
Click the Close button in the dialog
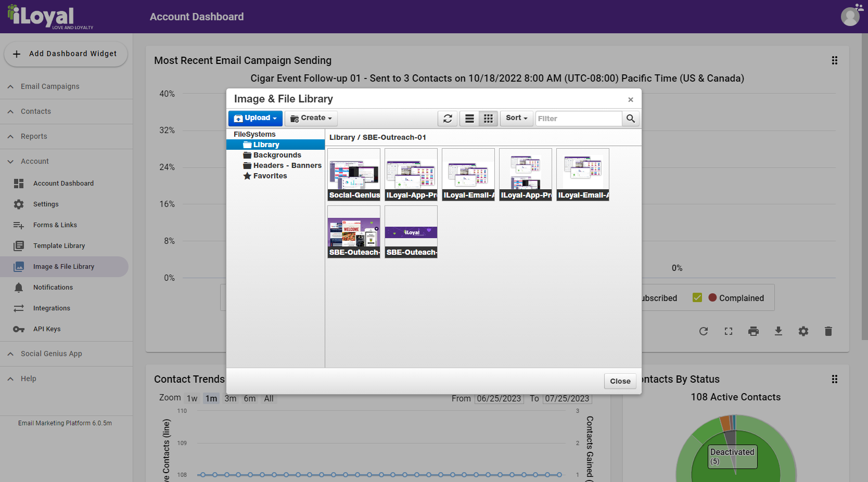pyautogui.click(x=620, y=381)
